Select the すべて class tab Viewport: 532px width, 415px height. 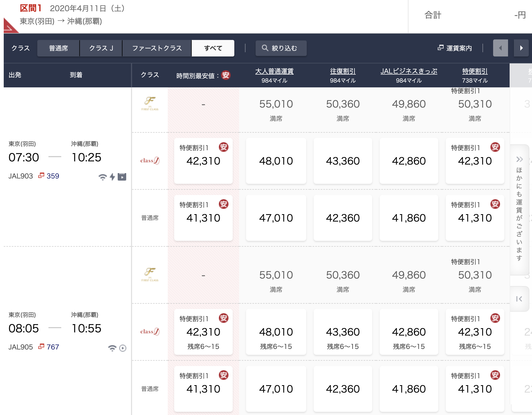[x=213, y=48]
